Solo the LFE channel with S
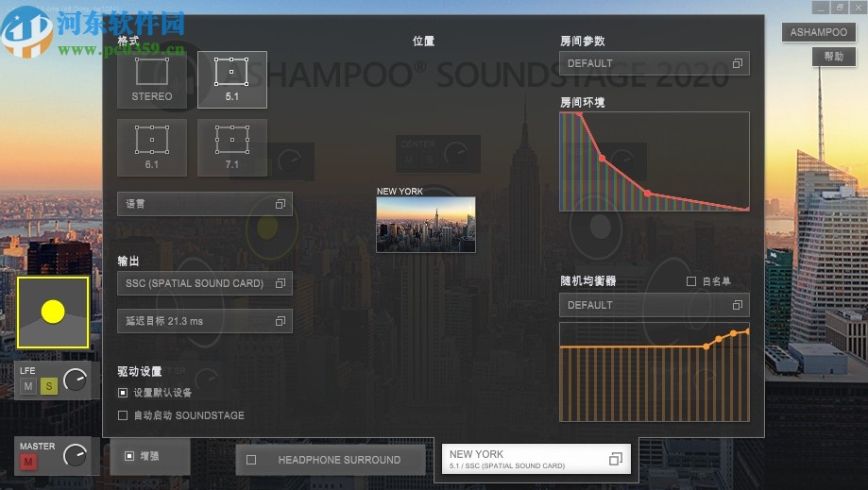This screenshot has width=868, height=490. click(x=49, y=386)
